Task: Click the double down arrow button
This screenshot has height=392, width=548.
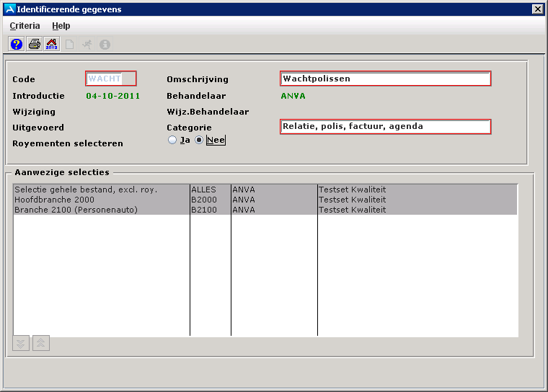Action: (22, 344)
